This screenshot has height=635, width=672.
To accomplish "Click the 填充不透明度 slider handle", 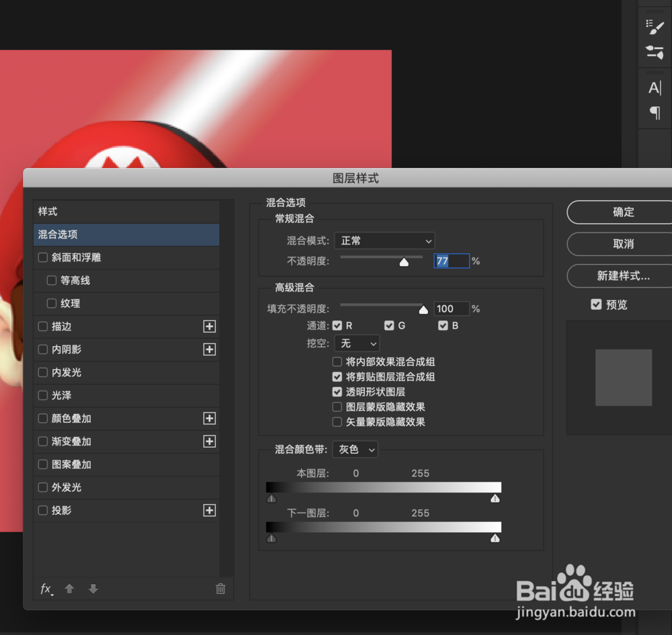I will coord(423,310).
